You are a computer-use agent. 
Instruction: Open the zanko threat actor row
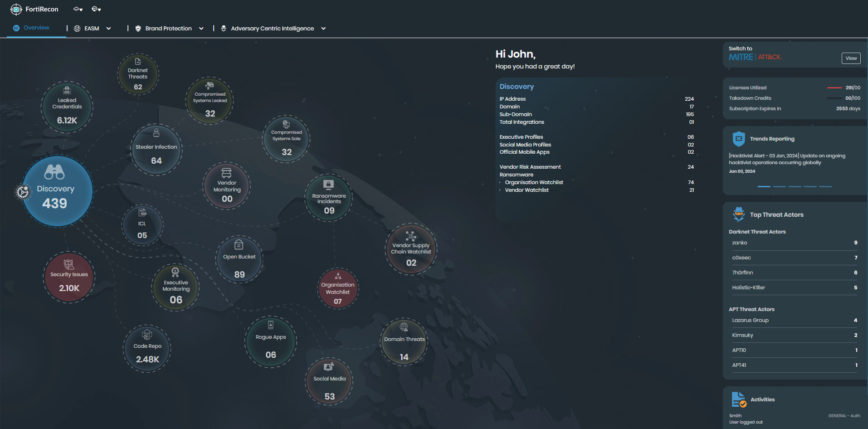pos(795,243)
